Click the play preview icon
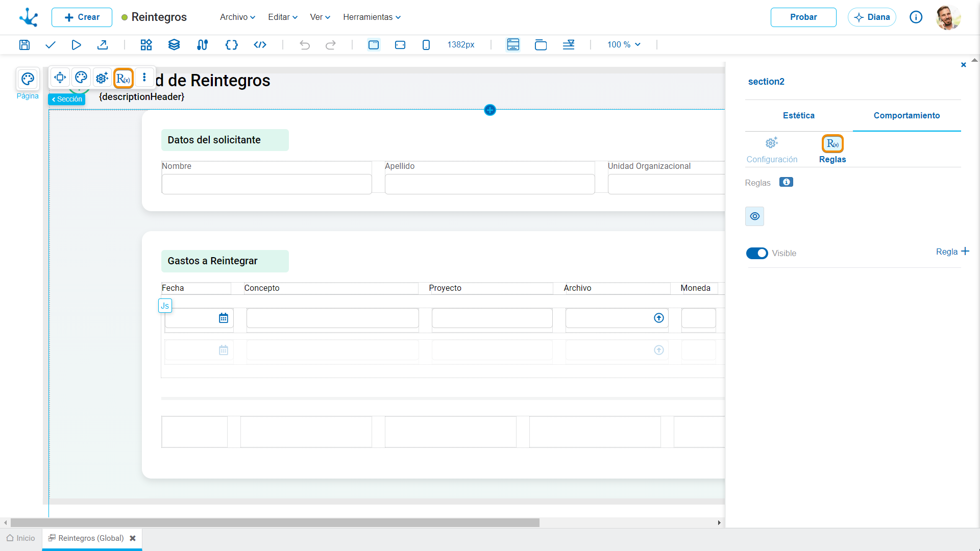Image resolution: width=980 pixels, height=551 pixels. 76,45
